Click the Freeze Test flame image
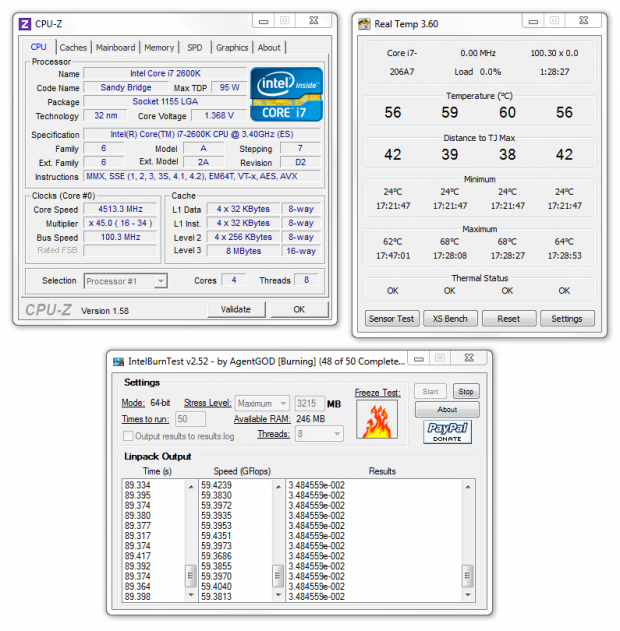Viewport: 620px width, 631px height. [x=377, y=419]
